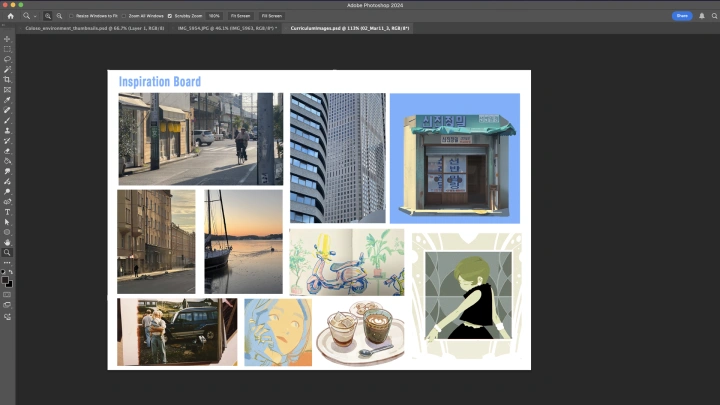The width and height of the screenshot is (720, 405).
Task: Select the Smudge tool
Action: (7, 171)
